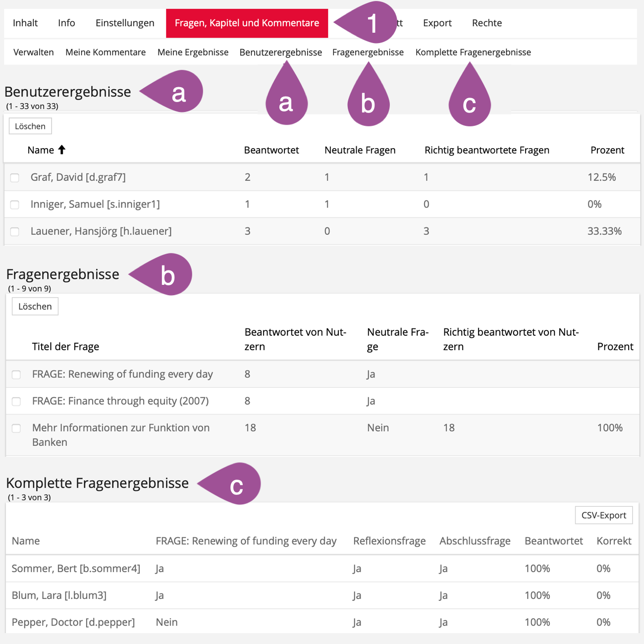Check 'Mehr Informationen zur Funktion' row
This screenshot has height=644, width=644.
coord(16,428)
